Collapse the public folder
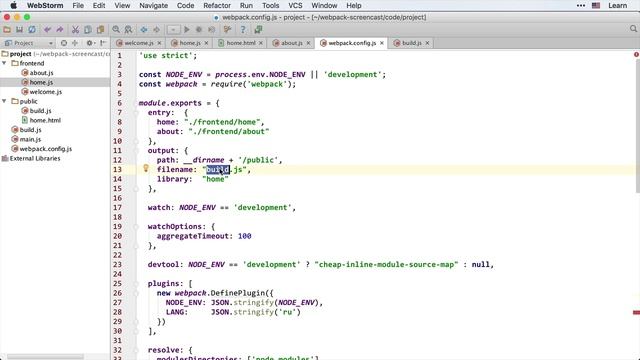 click(4, 101)
